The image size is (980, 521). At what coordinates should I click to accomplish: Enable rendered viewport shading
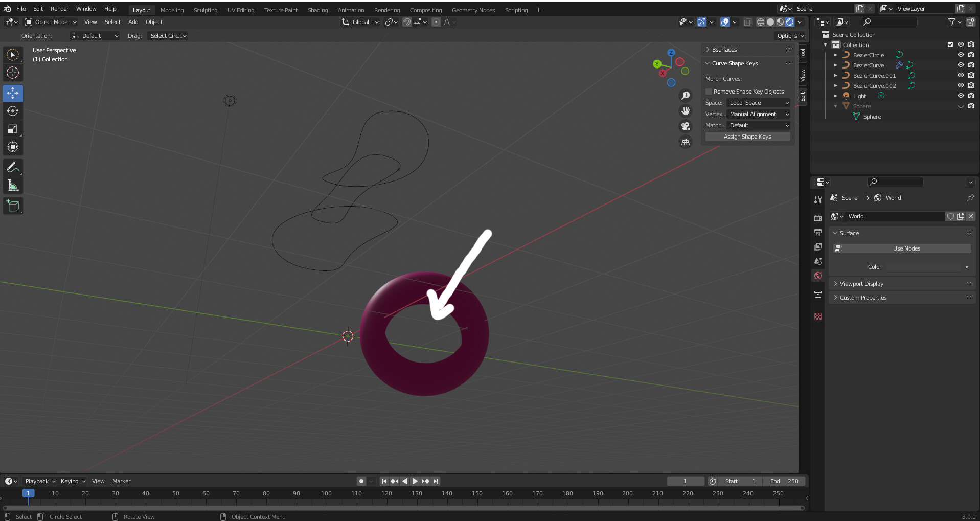(x=790, y=22)
